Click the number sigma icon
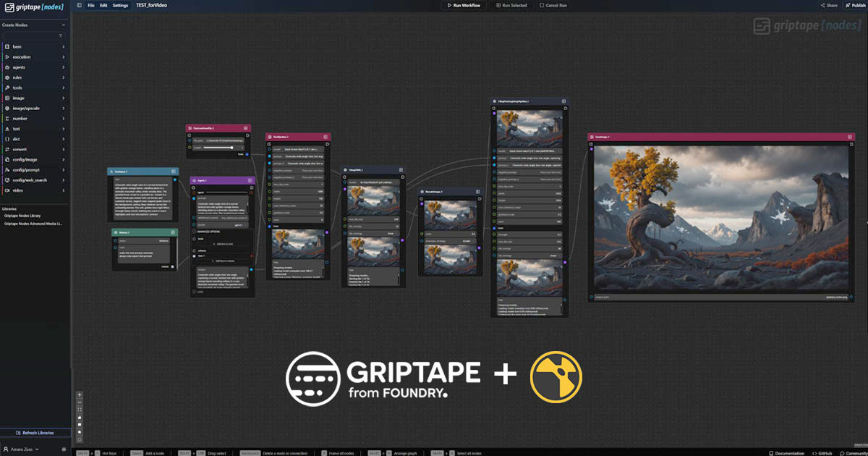This screenshot has height=456, width=868. [x=7, y=118]
